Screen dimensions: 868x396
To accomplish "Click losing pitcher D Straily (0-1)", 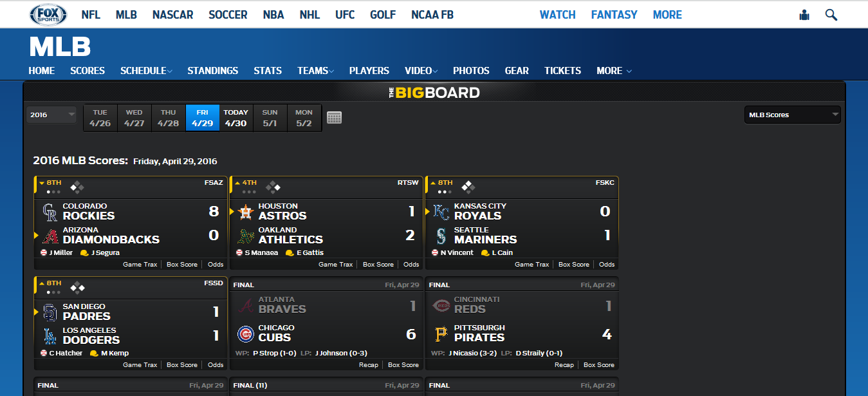I will pyautogui.click(x=539, y=353).
